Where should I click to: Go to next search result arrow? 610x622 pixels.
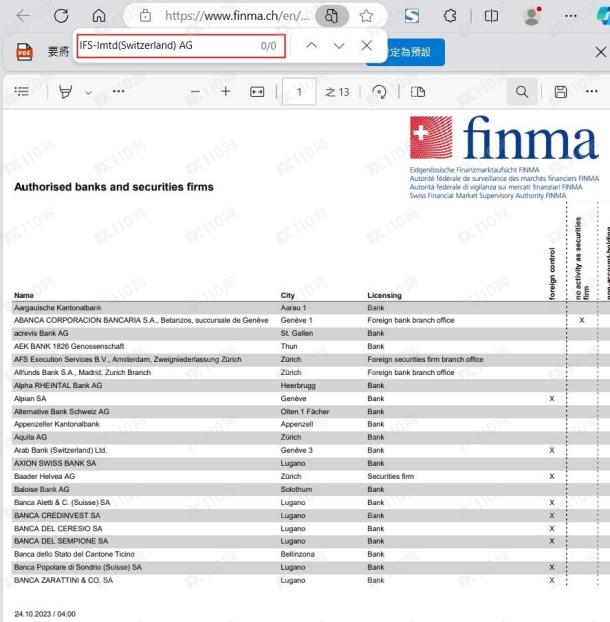click(339, 46)
